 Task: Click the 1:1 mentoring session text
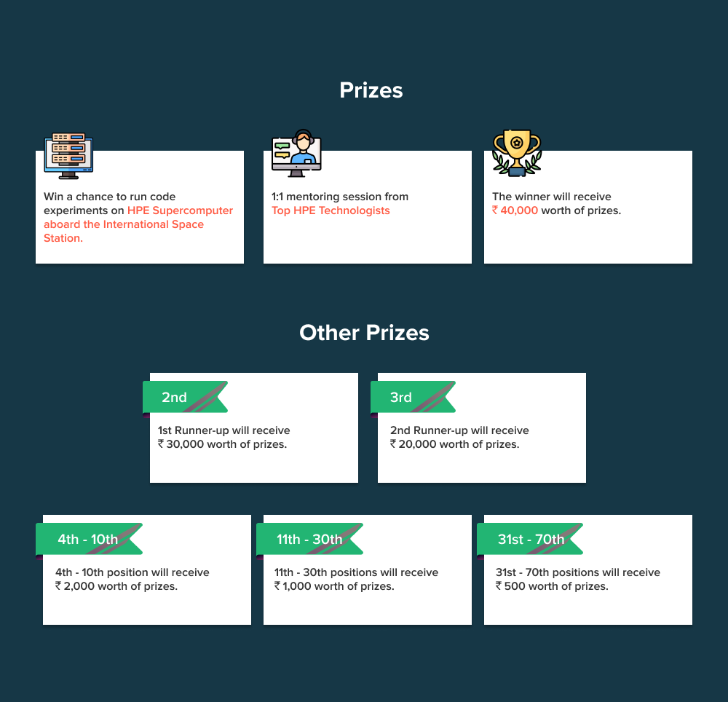click(340, 197)
